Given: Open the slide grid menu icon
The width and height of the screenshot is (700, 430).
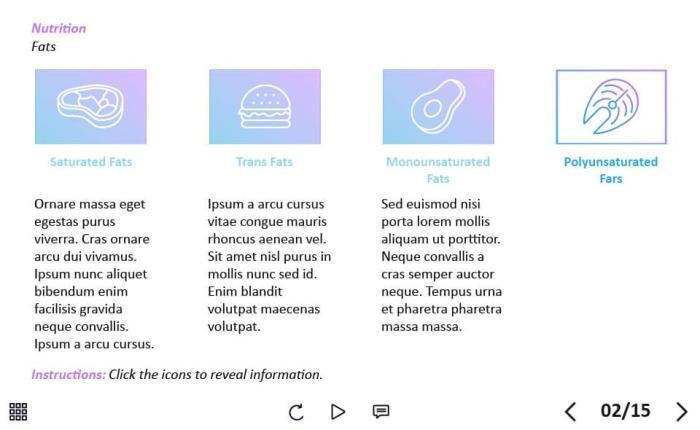Looking at the screenshot, I should point(18,411).
